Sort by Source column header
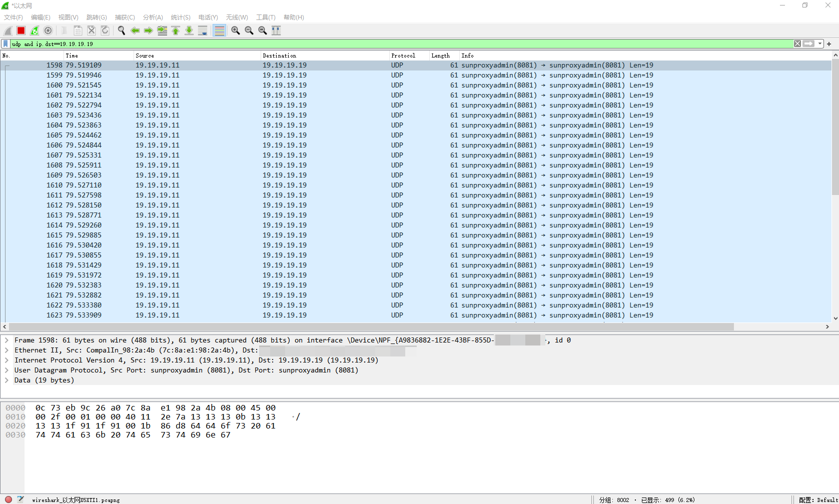The height and width of the screenshot is (504, 839). click(x=198, y=55)
